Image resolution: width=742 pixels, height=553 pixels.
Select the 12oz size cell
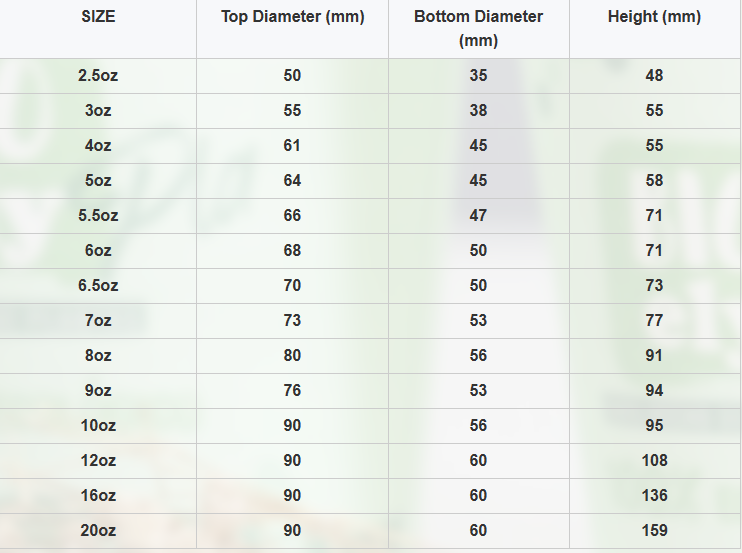pos(98,460)
